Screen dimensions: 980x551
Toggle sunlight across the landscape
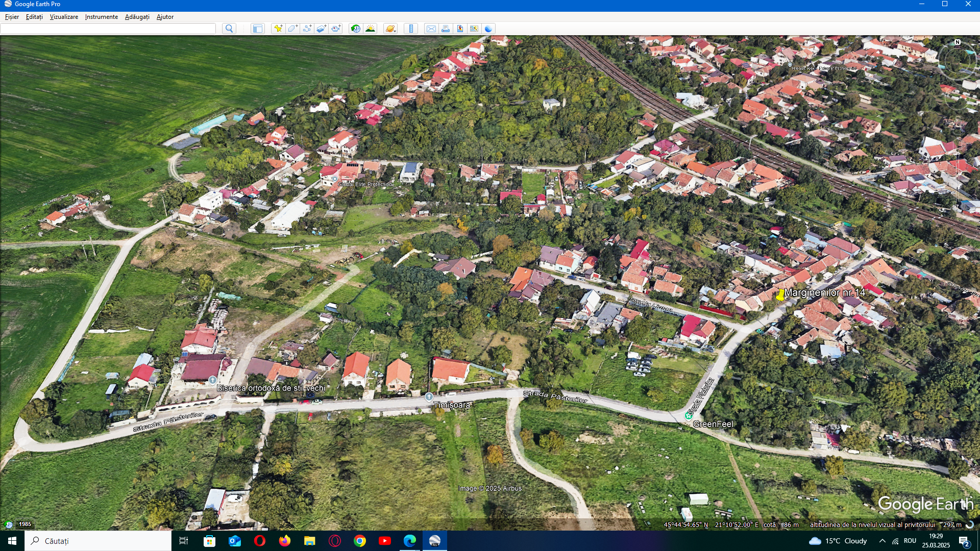tap(370, 29)
